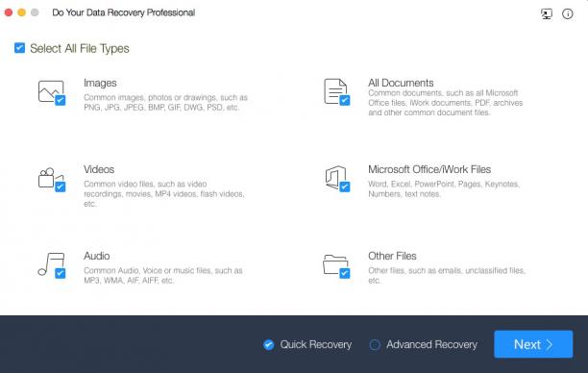Click description starting 'Common Audio, Voice or music'
The height and width of the screenshot is (373, 588).
[162, 276]
